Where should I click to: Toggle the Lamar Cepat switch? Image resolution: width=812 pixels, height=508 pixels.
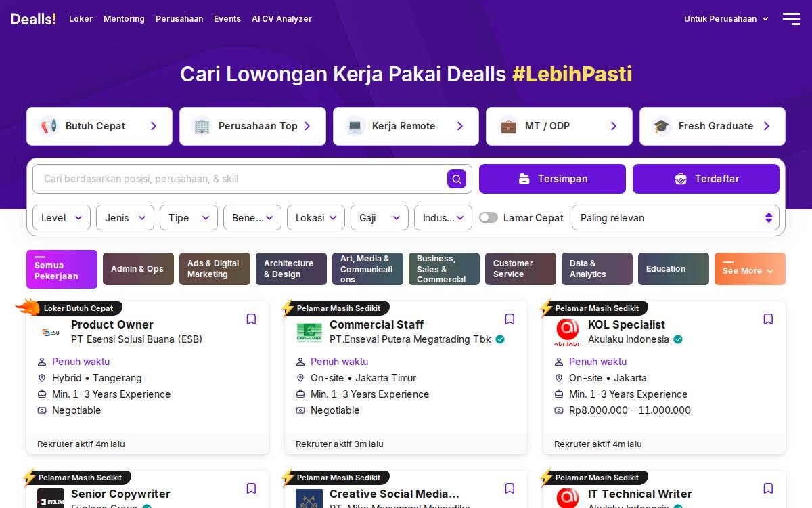489,217
